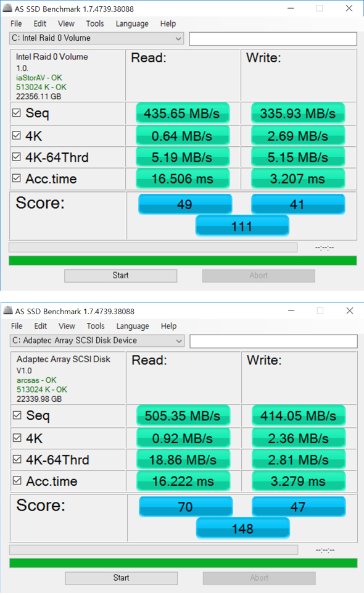Click the 435.65 MB/s Seq read result

tap(183, 113)
